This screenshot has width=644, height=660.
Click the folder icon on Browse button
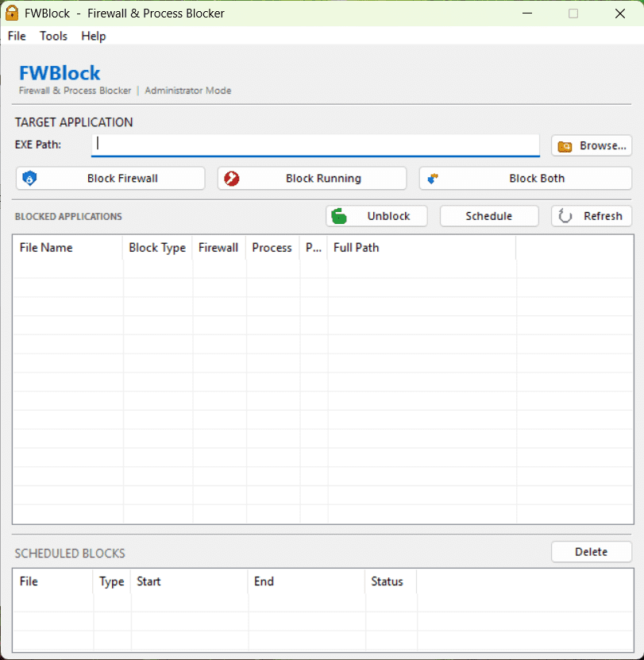pos(565,146)
